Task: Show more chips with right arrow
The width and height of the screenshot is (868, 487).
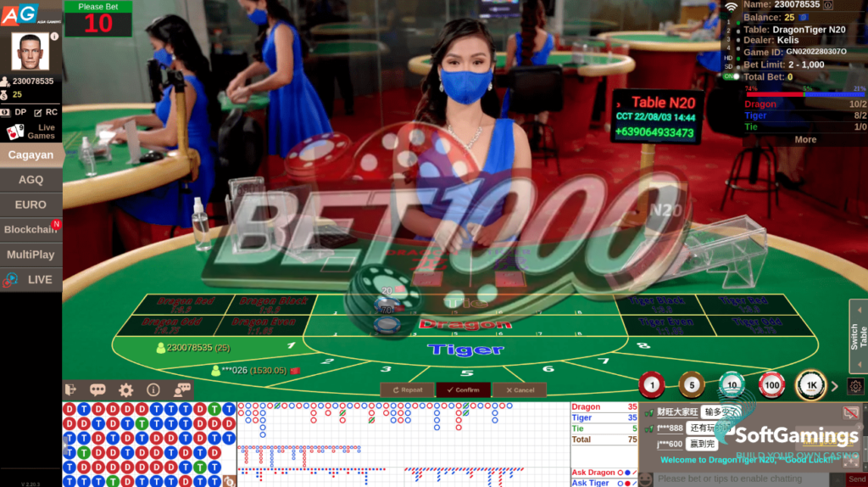Action: coord(835,386)
